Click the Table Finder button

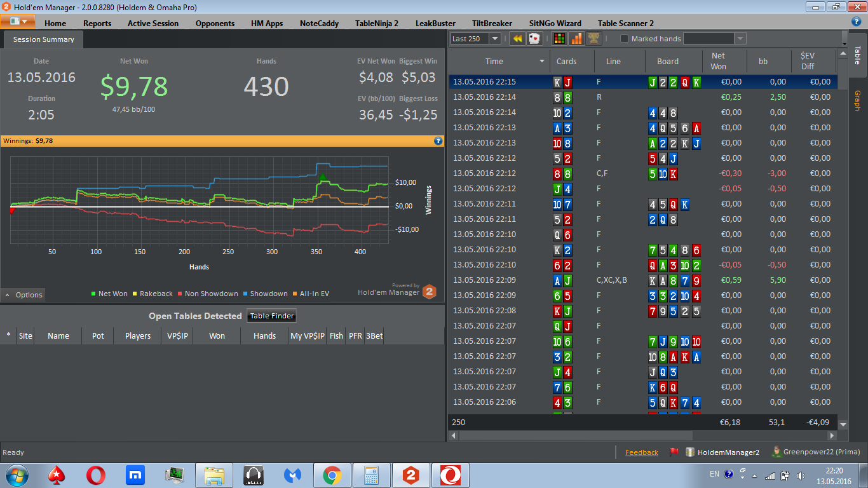click(x=271, y=316)
